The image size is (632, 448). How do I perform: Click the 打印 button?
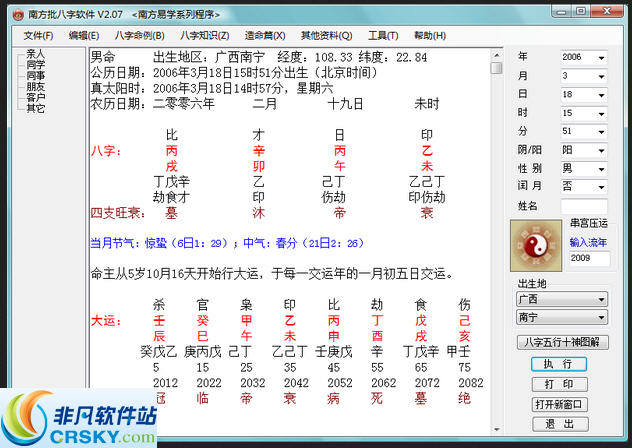click(559, 384)
